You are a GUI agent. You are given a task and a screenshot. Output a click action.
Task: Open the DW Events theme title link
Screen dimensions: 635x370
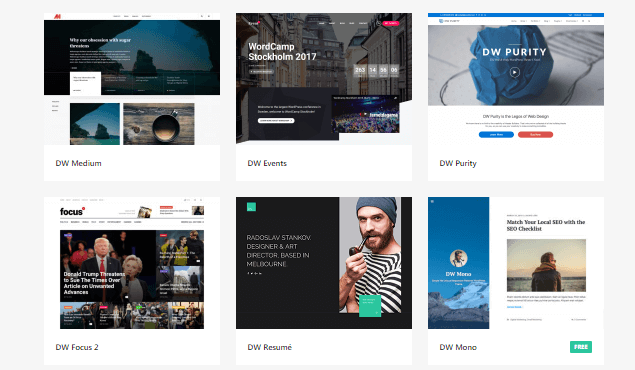267,163
